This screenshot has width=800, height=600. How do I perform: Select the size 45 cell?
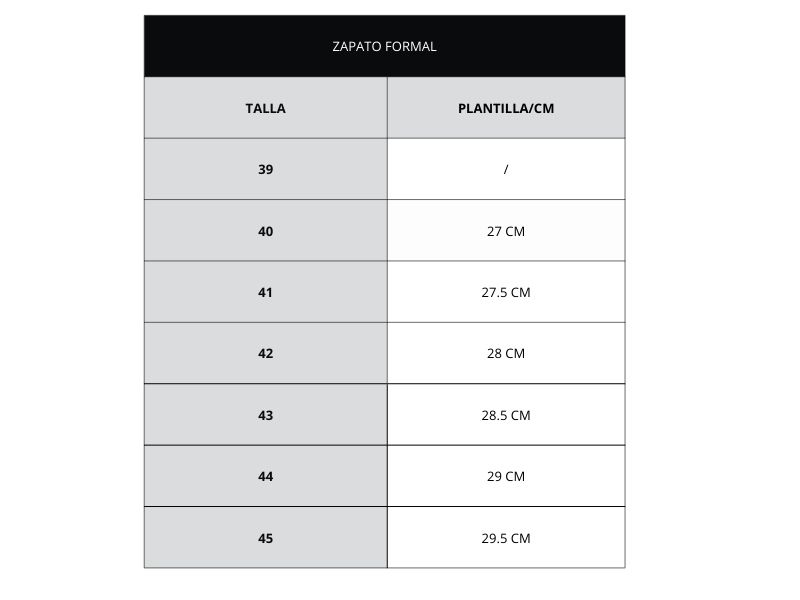[265, 538]
